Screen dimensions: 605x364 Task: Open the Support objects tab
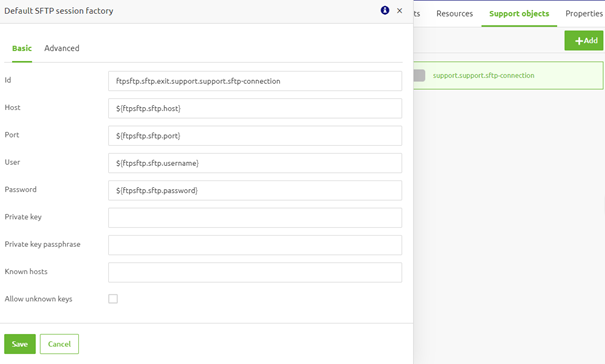(519, 14)
